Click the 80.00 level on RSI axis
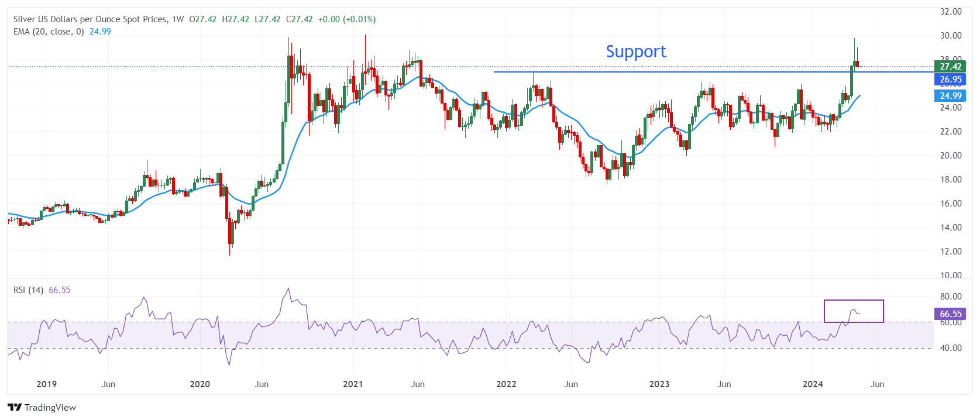 pos(951,297)
